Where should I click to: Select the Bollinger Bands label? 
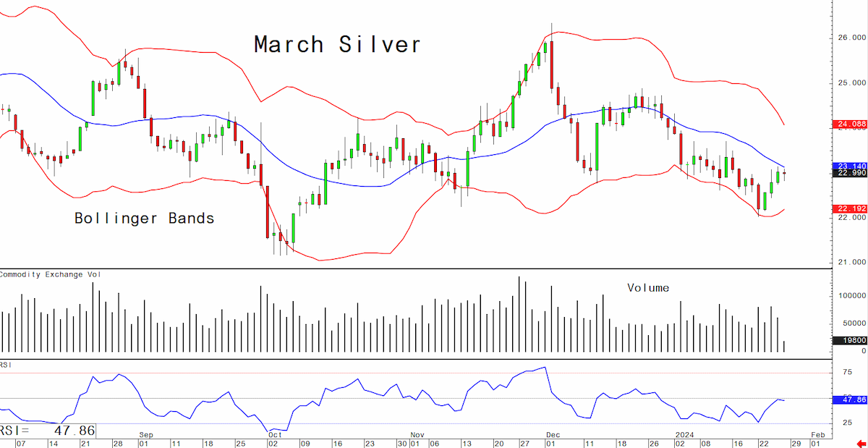click(145, 218)
